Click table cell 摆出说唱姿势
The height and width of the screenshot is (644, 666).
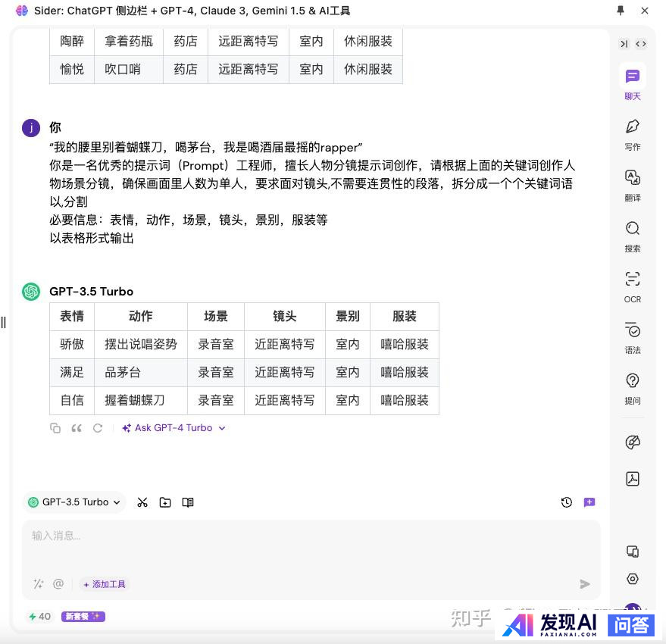coord(141,344)
